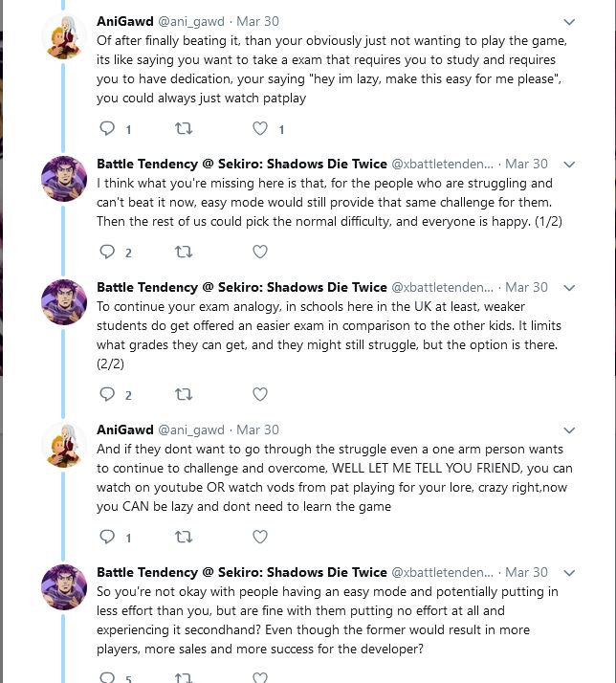Image resolution: width=616 pixels, height=683 pixels.
Task: Retweet the (1/2) easy mode tweet
Action: 184,252
